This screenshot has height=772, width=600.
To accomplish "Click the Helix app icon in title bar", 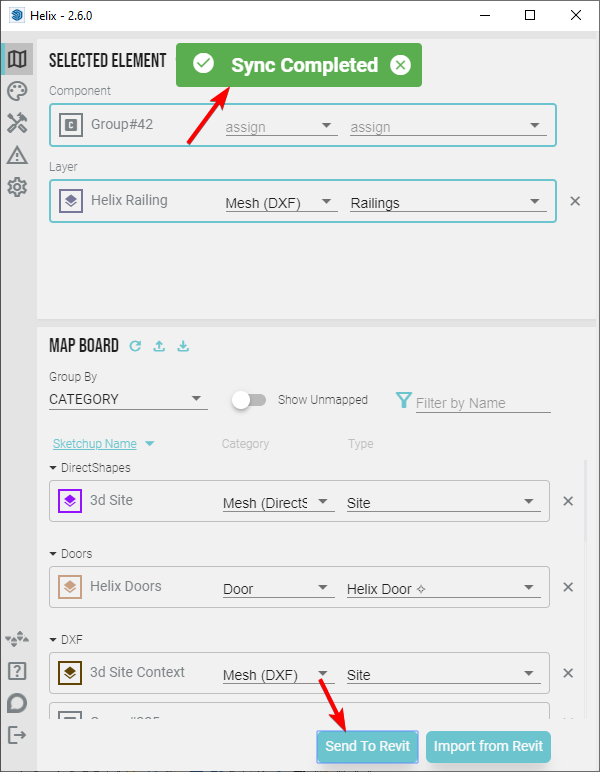I will coord(16,15).
